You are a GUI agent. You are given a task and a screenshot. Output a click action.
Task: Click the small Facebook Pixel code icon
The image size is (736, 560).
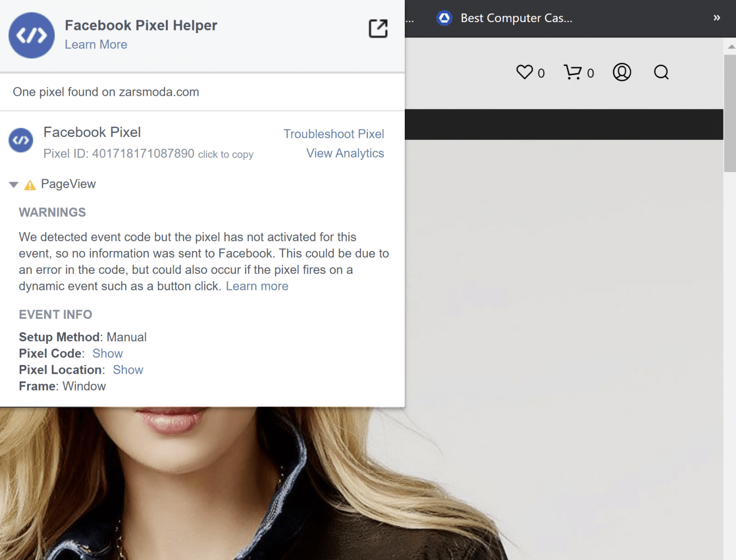(21, 140)
